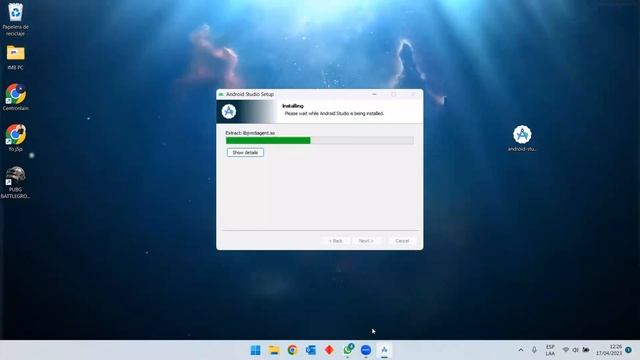This screenshot has width=640, height=360.
Task: Launch Google Chrome from the taskbar
Action: pyautogui.click(x=292, y=350)
